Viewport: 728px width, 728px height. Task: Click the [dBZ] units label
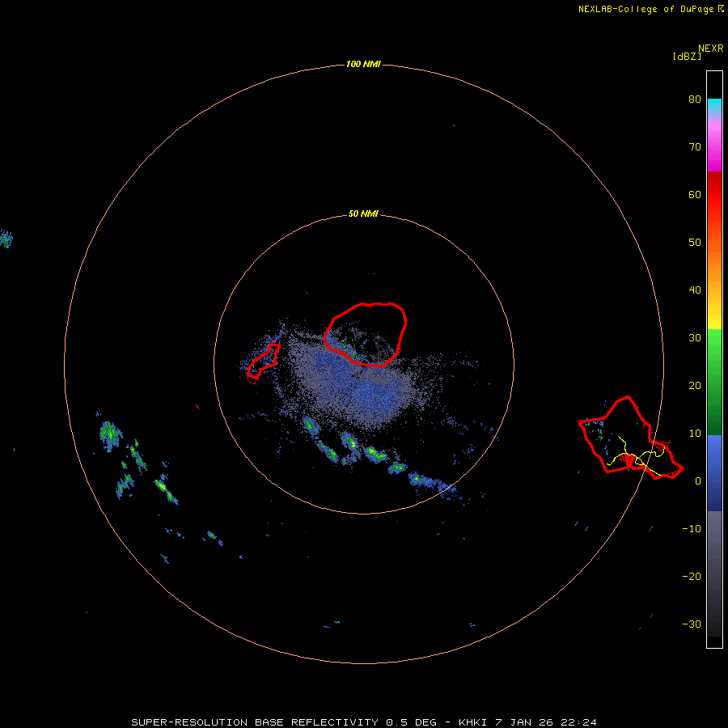(686, 57)
